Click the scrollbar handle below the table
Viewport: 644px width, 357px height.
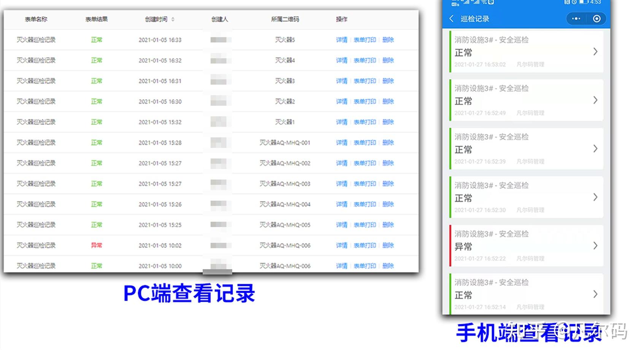point(217,272)
